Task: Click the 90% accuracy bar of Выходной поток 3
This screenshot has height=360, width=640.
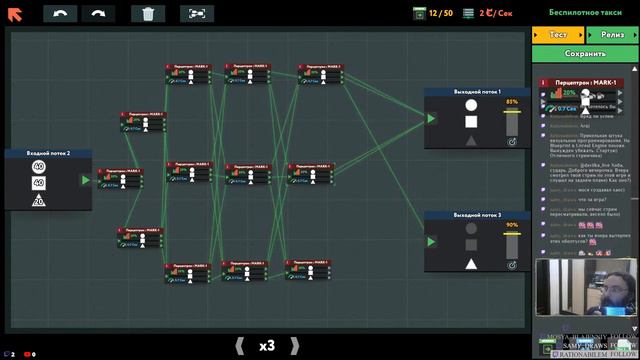Action: coord(512,245)
